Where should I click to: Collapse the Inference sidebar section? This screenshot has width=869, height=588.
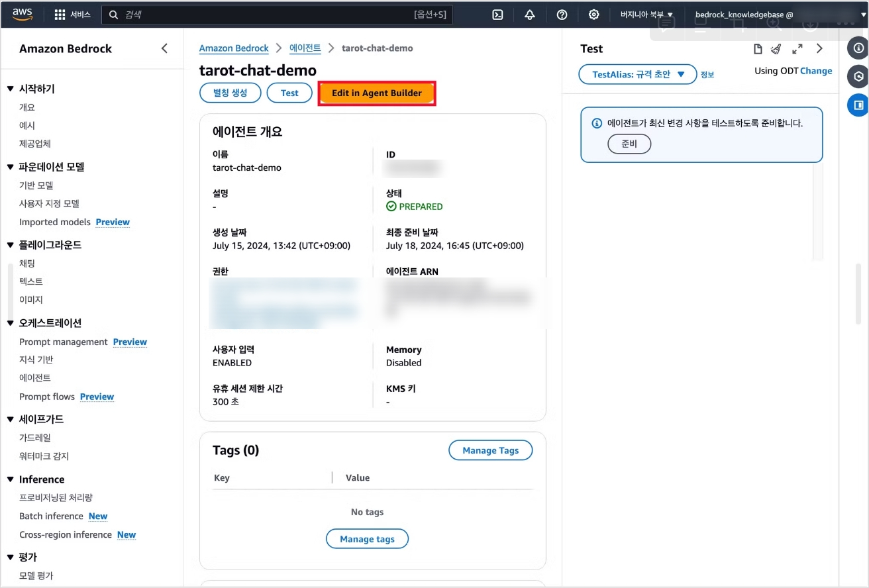(10, 479)
